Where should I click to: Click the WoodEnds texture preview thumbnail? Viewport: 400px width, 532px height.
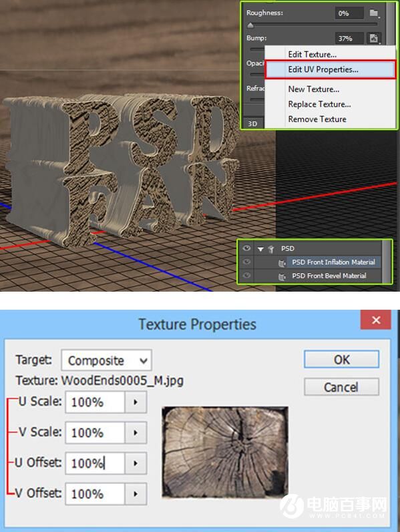tap(225, 453)
